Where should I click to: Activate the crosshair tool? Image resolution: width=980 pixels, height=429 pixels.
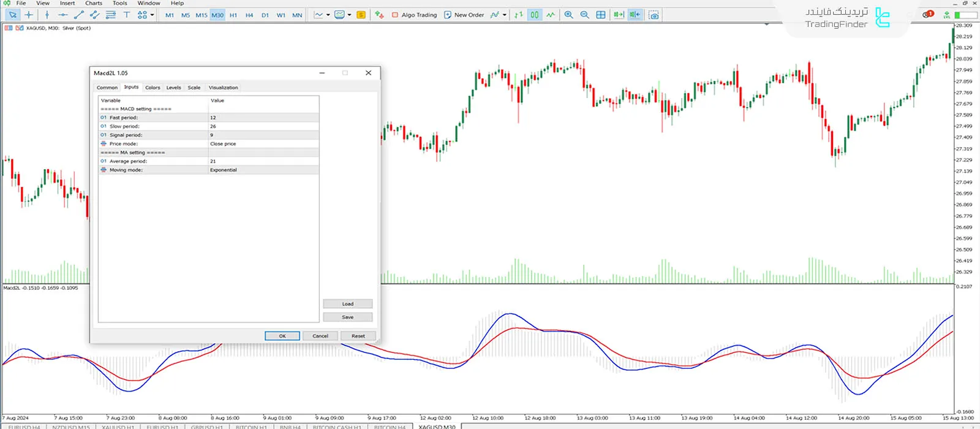click(29, 15)
